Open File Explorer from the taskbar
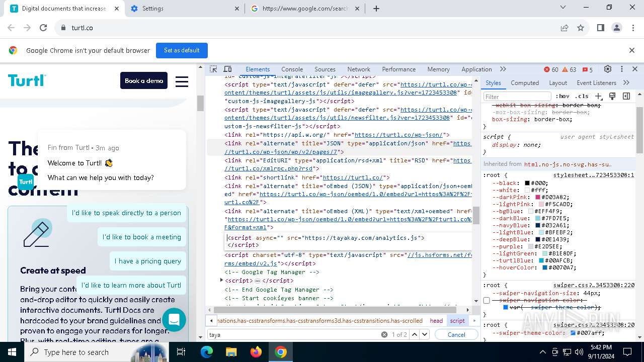Image resolution: width=644 pixels, height=362 pixels. (231, 352)
